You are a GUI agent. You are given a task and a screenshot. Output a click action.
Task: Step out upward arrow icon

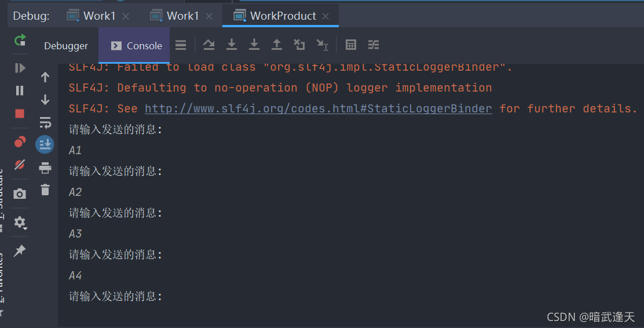coord(277,45)
